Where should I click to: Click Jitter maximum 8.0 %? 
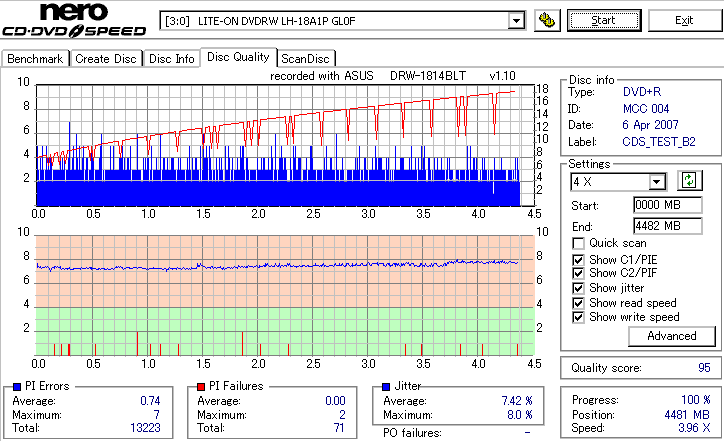pos(520,415)
